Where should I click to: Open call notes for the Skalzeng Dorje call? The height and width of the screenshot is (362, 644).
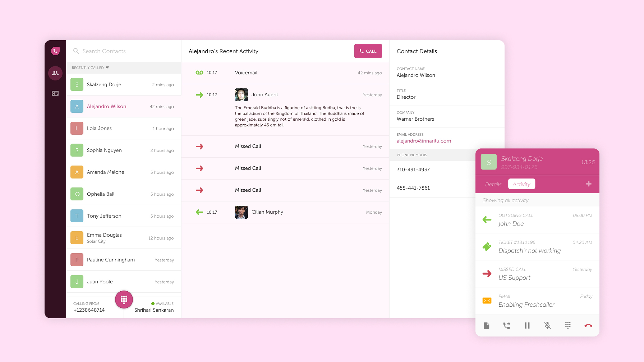click(487, 325)
